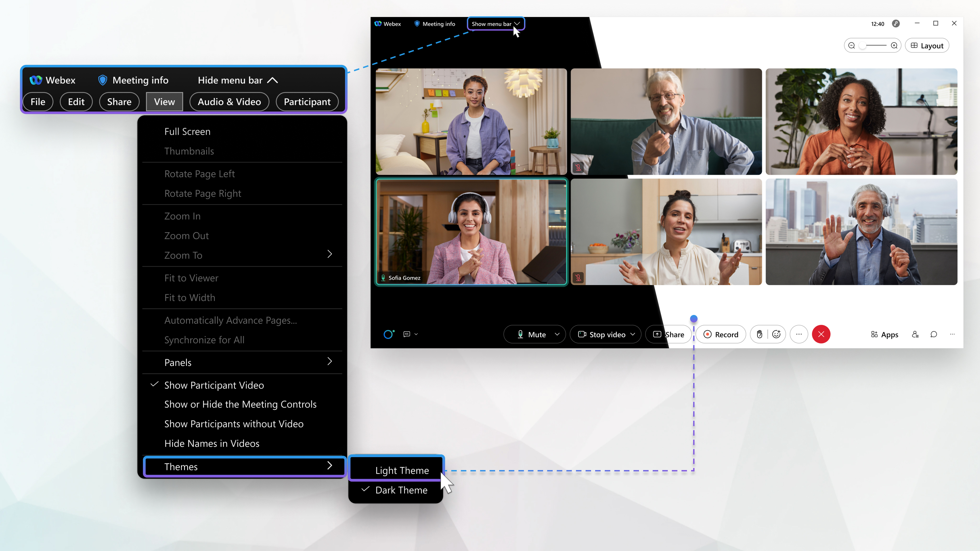Click Sofia Gomez participant thumbnail

click(471, 231)
